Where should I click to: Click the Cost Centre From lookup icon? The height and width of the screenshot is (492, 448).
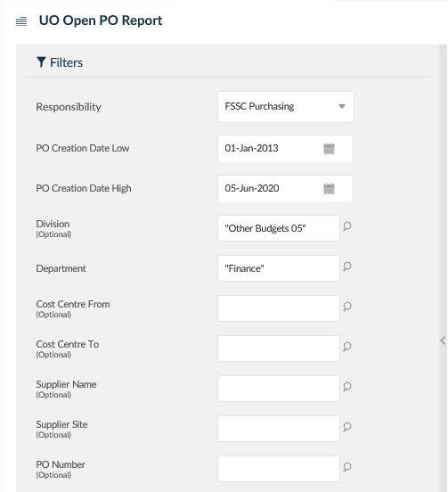pos(346,307)
